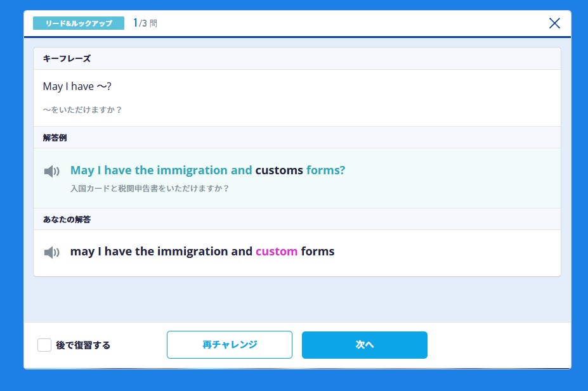Click the あなたの解答 section heading
The height and width of the screenshot is (391, 588).
click(x=67, y=219)
